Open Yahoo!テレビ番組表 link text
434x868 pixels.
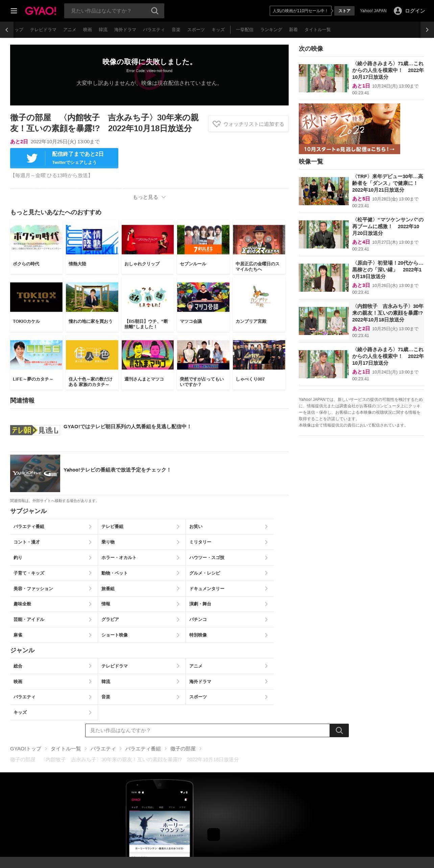[x=117, y=470]
